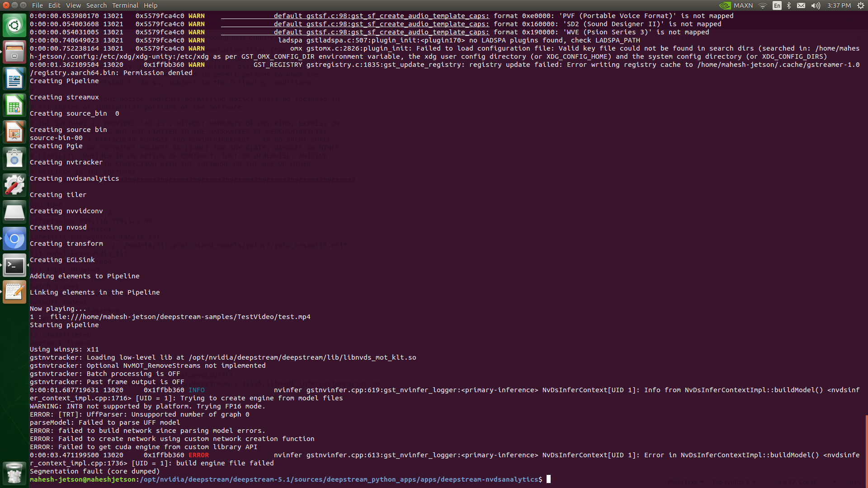Click 'Adding elements to Pipeline' line
The height and width of the screenshot is (488, 868).
coord(85,276)
